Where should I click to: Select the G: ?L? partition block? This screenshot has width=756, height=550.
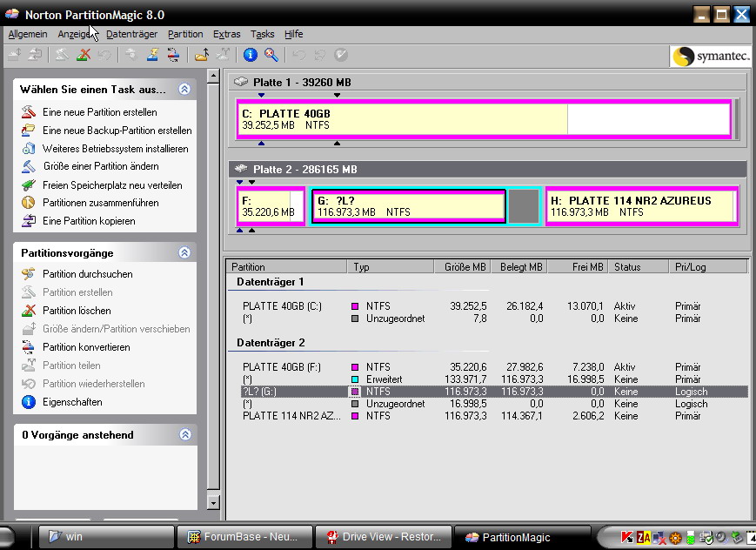click(408, 206)
